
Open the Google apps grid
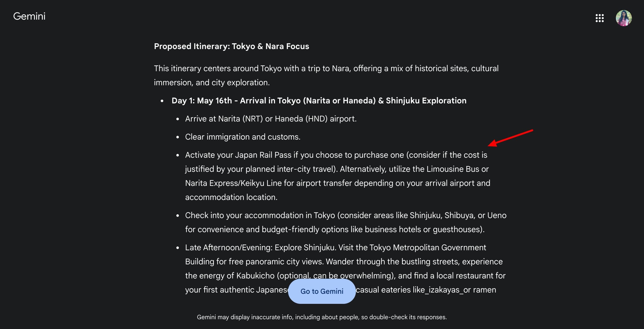(599, 18)
